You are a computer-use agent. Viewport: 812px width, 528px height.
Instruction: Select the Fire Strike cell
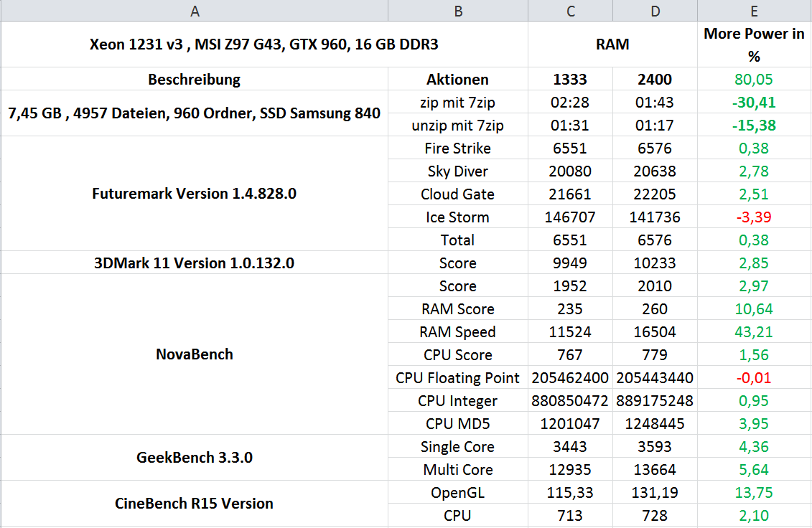[458, 148]
